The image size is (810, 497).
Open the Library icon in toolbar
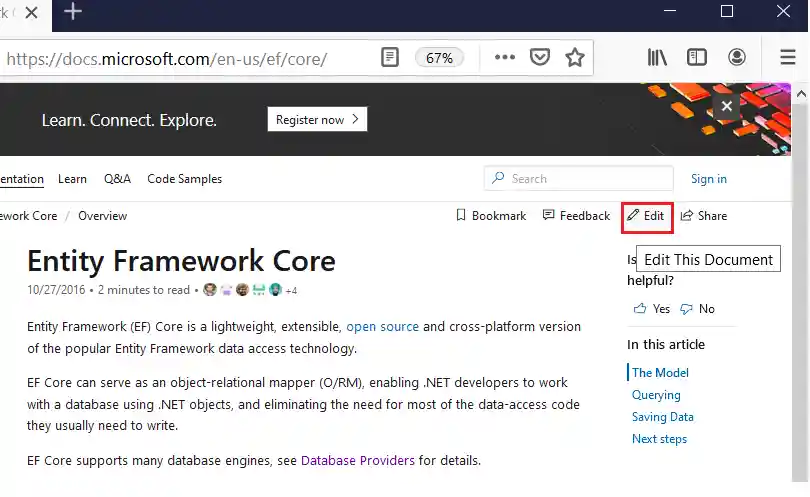pyautogui.click(x=657, y=58)
